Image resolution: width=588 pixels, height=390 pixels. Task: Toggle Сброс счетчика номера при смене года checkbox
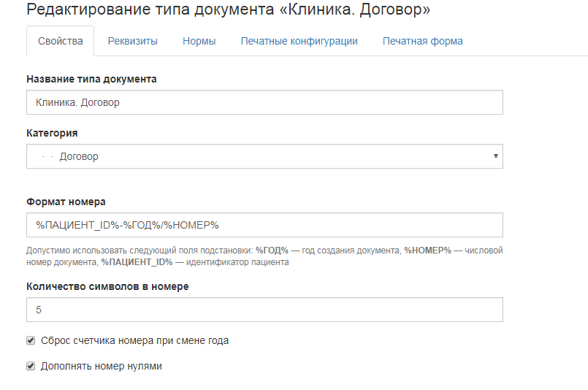point(31,340)
